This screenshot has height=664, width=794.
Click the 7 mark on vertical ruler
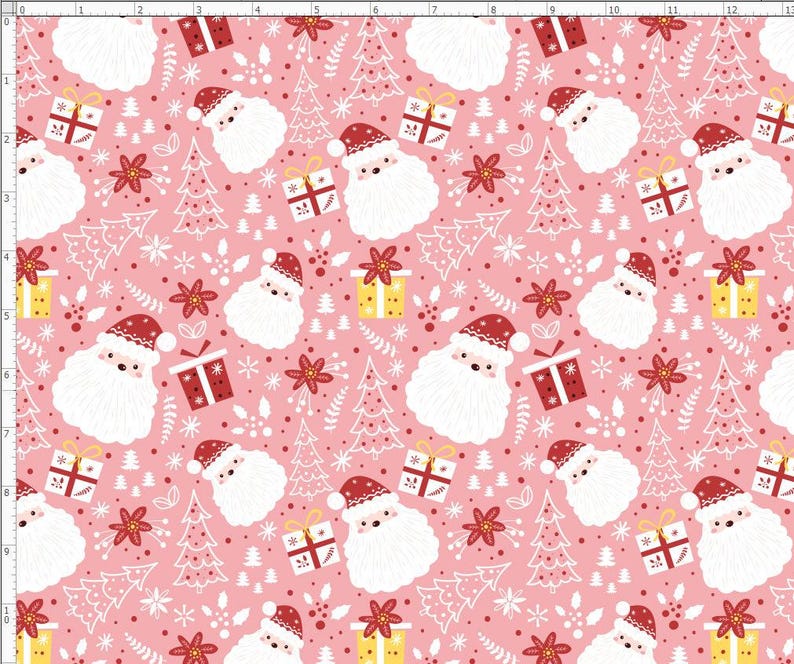coord(7,434)
